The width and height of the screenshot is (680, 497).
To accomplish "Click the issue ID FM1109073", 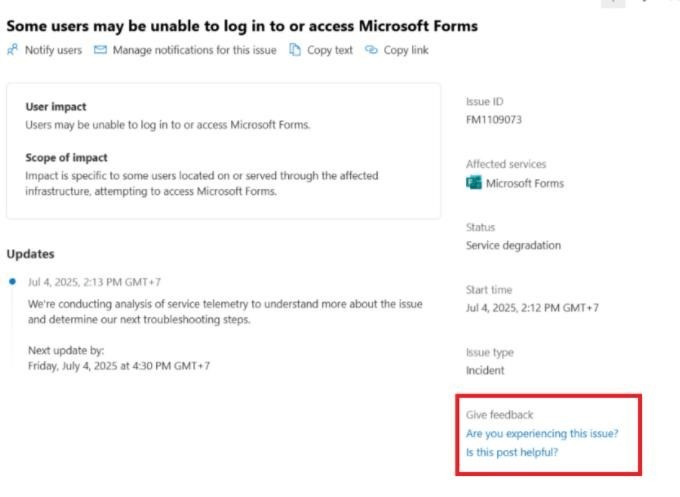I will tap(494, 120).
